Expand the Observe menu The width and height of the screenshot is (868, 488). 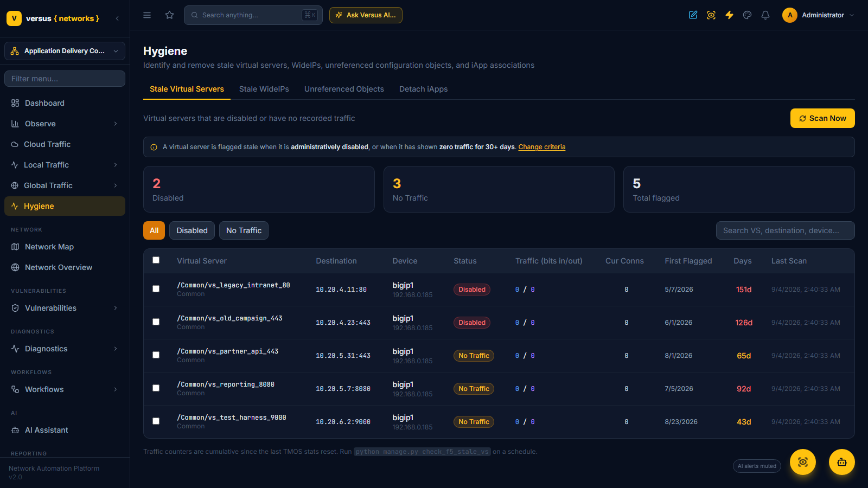[65, 124]
